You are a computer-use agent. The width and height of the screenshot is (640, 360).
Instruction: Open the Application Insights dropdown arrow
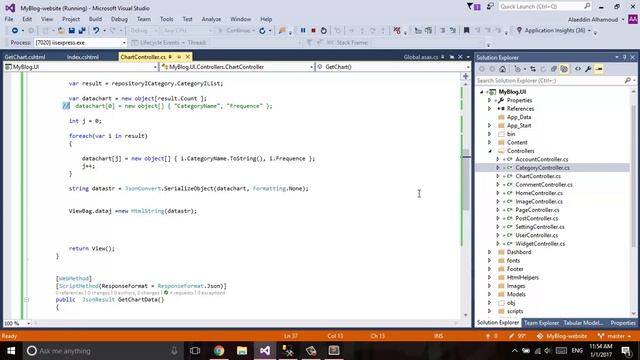pyautogui.click(x=589, y=31)
